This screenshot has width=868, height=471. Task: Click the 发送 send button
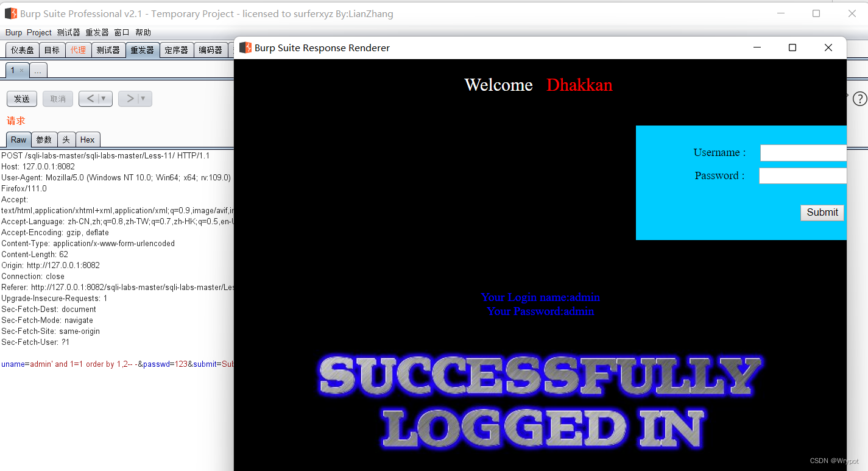coord(22,99)
